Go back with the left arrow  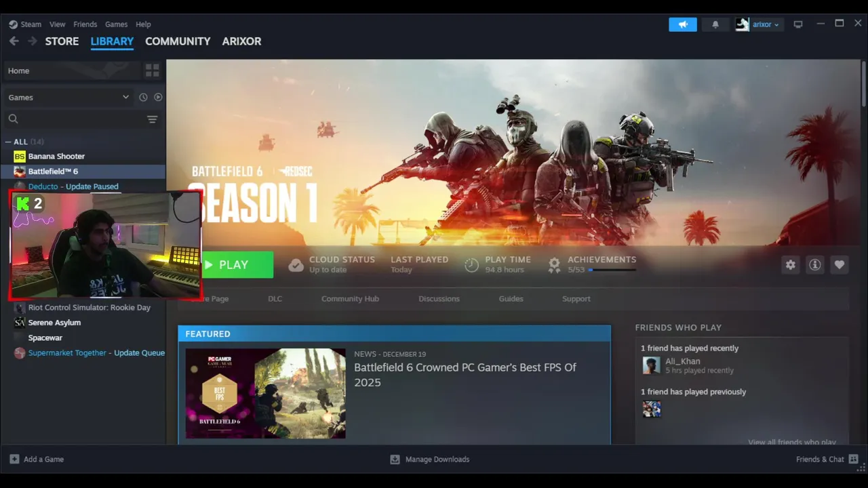coord(14,41)
